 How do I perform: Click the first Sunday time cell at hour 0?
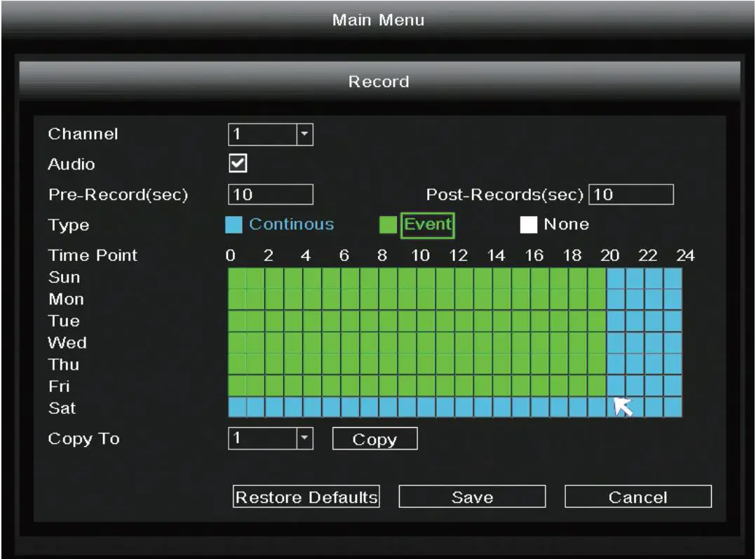(237, 278)
